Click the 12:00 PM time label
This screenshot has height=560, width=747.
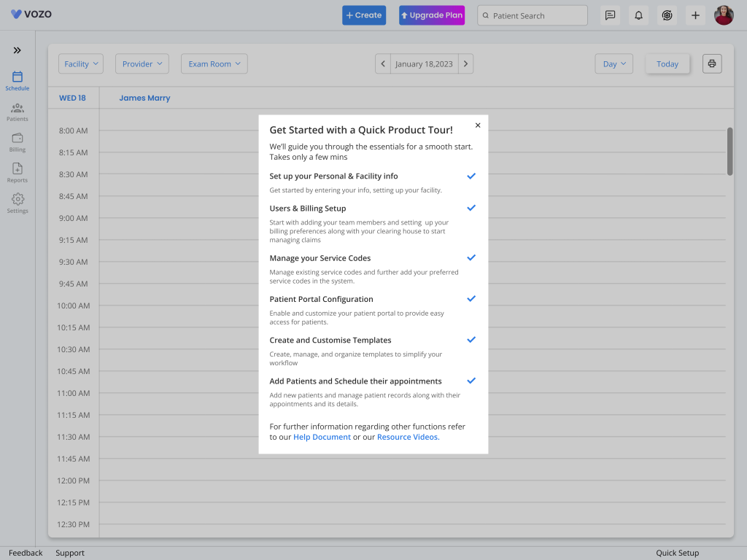[74, 481]
